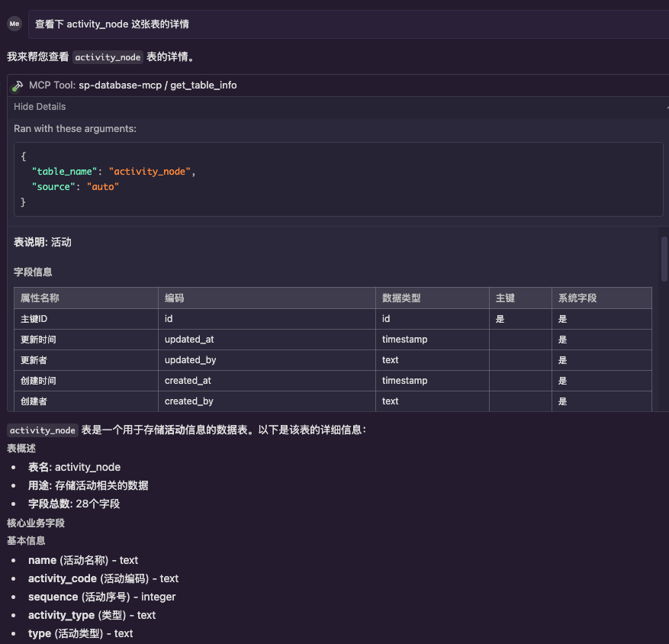Click the activity_type (类型) - text bullet
The image size is (669, 644).
[92, 616]
